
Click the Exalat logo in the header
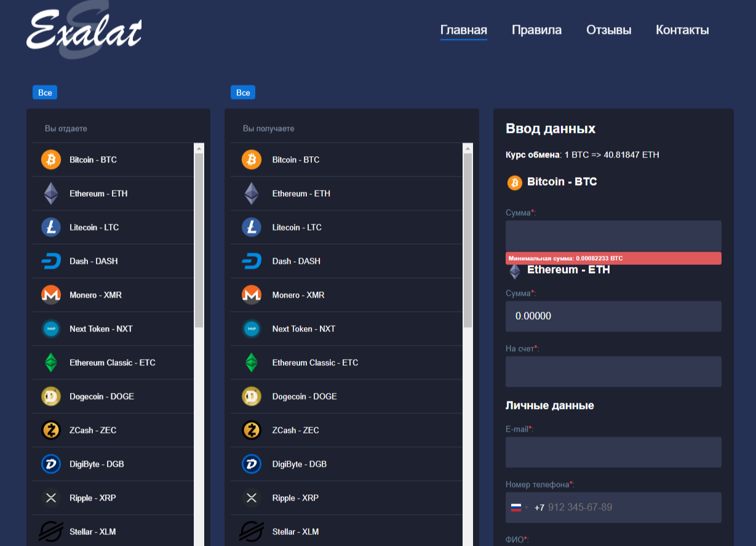pyautogui.click(x=84, y=30)
